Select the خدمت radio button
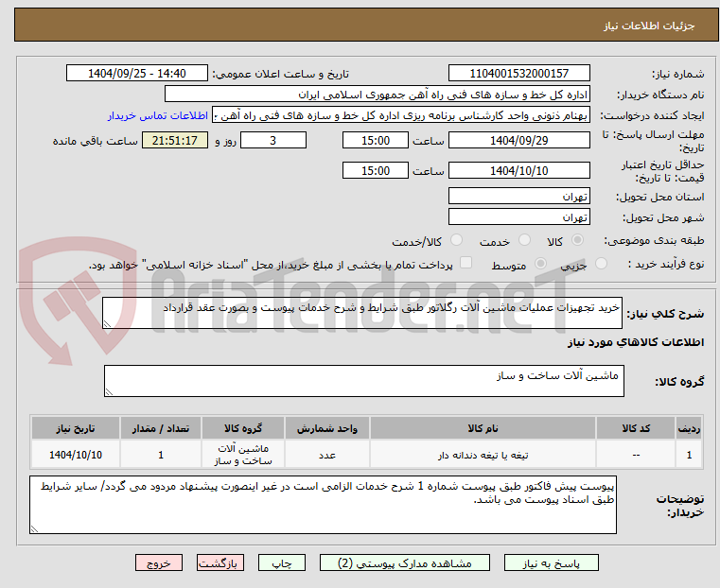Viewport: 720px width, 588px height. [524, 240]
